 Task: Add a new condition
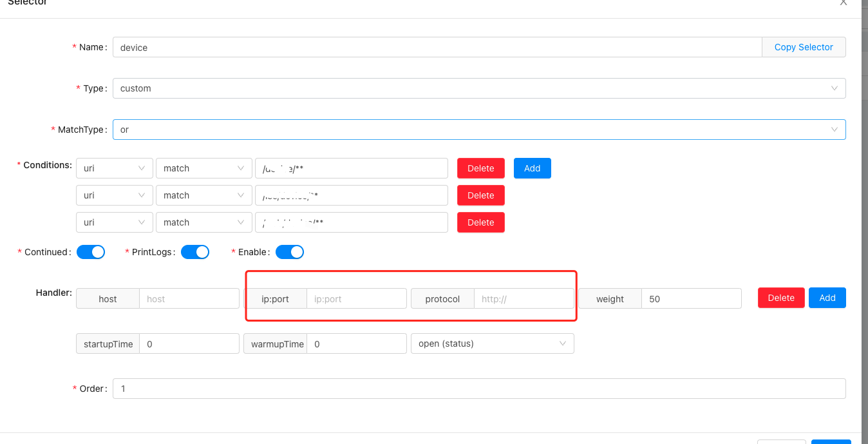coord(533,168)
